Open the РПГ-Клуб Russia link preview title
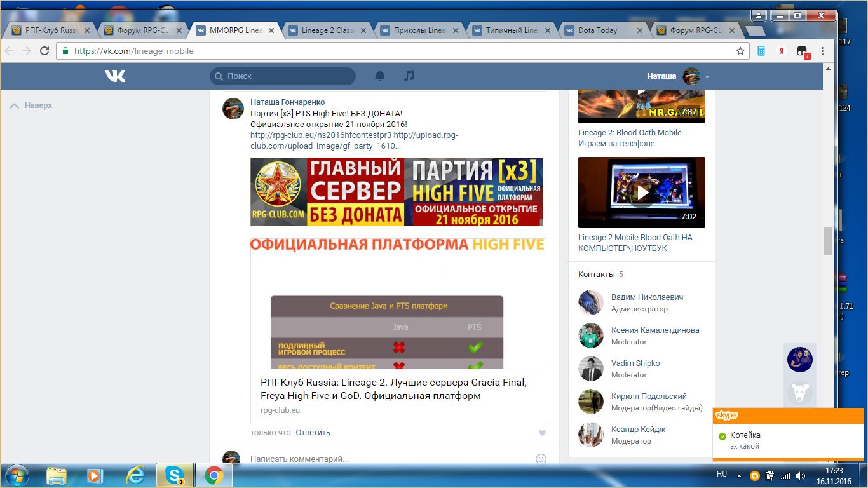 click(394, 389)
